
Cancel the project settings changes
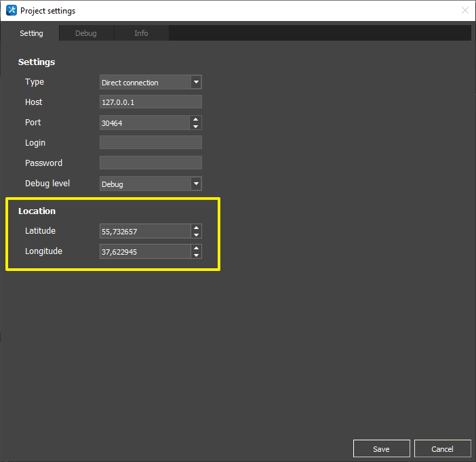(x=442, y=448)
